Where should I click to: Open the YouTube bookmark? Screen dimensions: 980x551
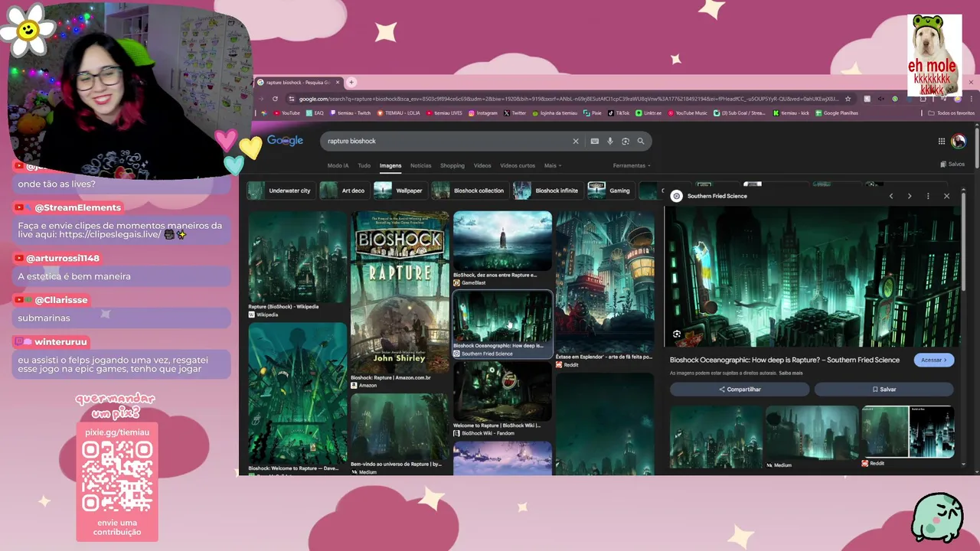[286, 113]
